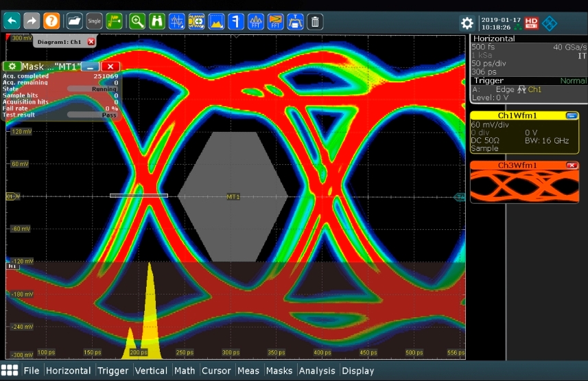588x381 pixels.
Task: Minimize the Ch1Wfm1 signal panel
Action: click(x=571, y=116)
